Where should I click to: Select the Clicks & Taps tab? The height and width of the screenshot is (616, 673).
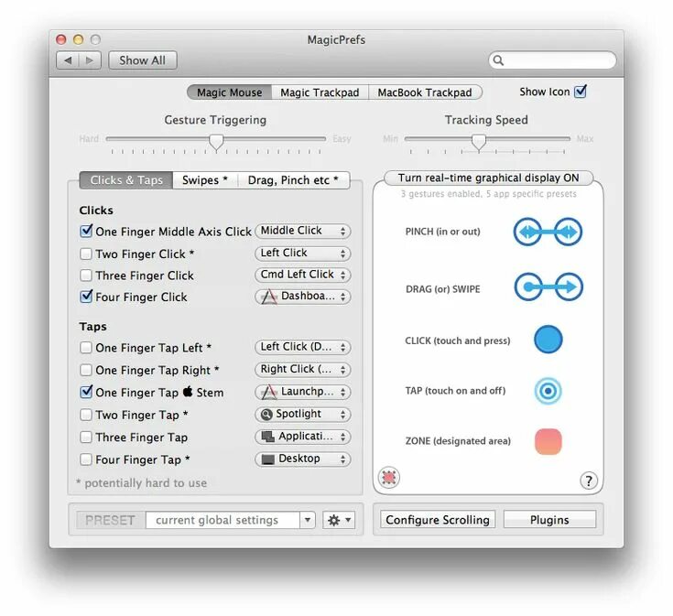click(x=126, y=180)
